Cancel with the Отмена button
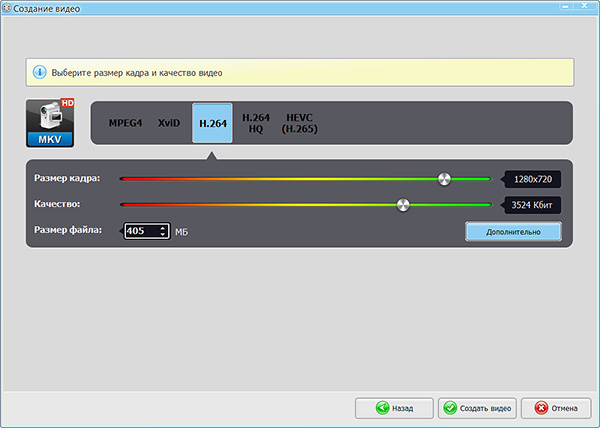The image size is (600, 428). [x=556, y=408]
